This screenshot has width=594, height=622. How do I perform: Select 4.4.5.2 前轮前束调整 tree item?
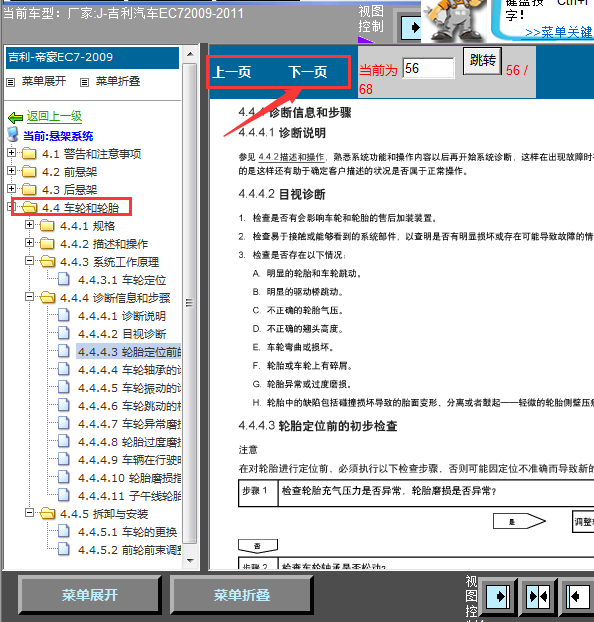pyautogui.click(x=129, y=550)
